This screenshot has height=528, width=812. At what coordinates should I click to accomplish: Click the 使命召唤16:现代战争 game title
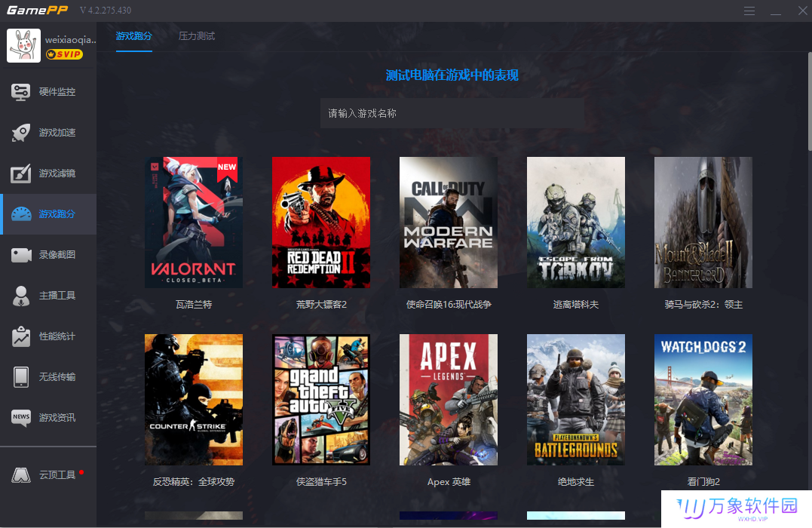449,305
